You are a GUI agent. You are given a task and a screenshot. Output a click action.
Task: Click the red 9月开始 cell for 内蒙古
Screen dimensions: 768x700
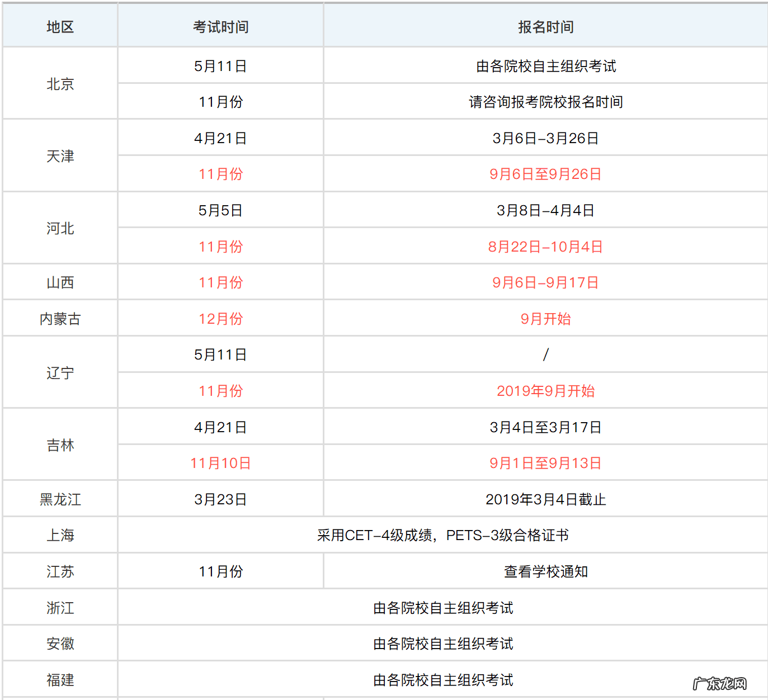click(x=545, y=319)
